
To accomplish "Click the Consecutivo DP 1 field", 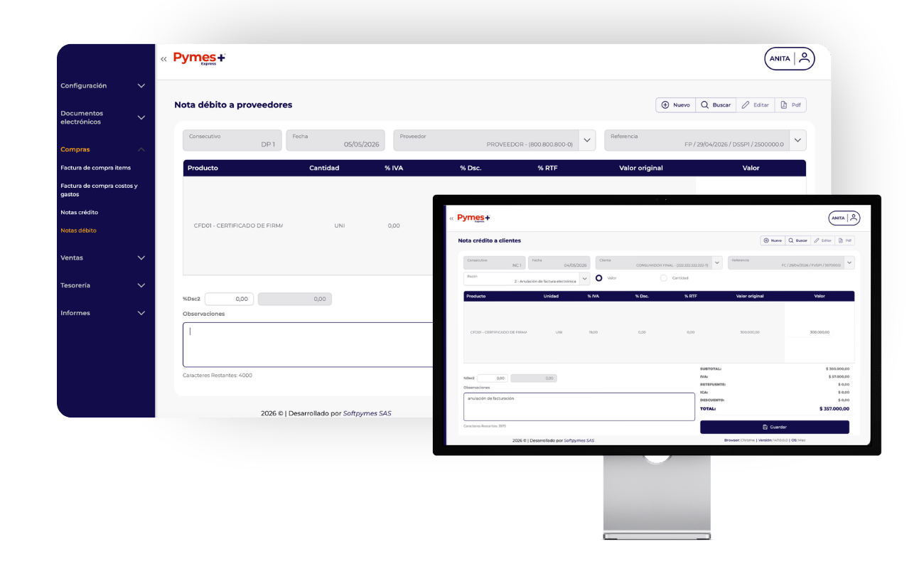I will click(x=232, y=140).
